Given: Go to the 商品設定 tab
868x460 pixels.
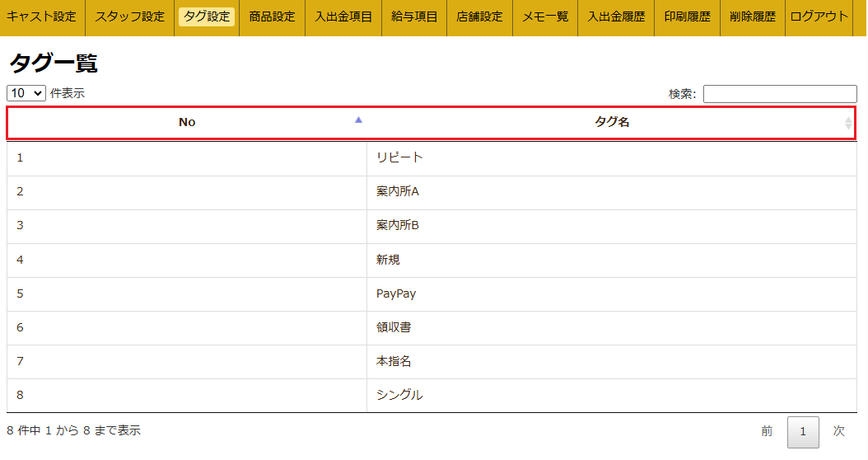Looking at the screenshot, I should (272, 16).
